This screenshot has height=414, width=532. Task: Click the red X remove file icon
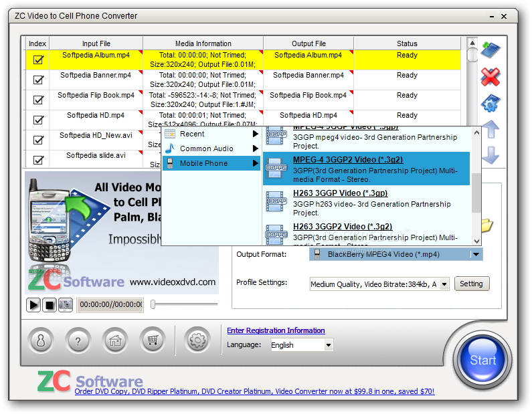point(491,77)
